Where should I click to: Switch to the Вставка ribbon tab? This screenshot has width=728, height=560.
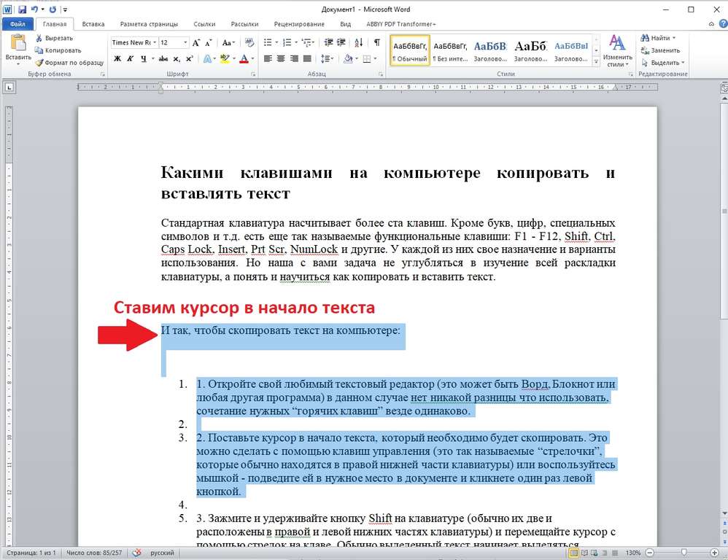pos(93,24)
